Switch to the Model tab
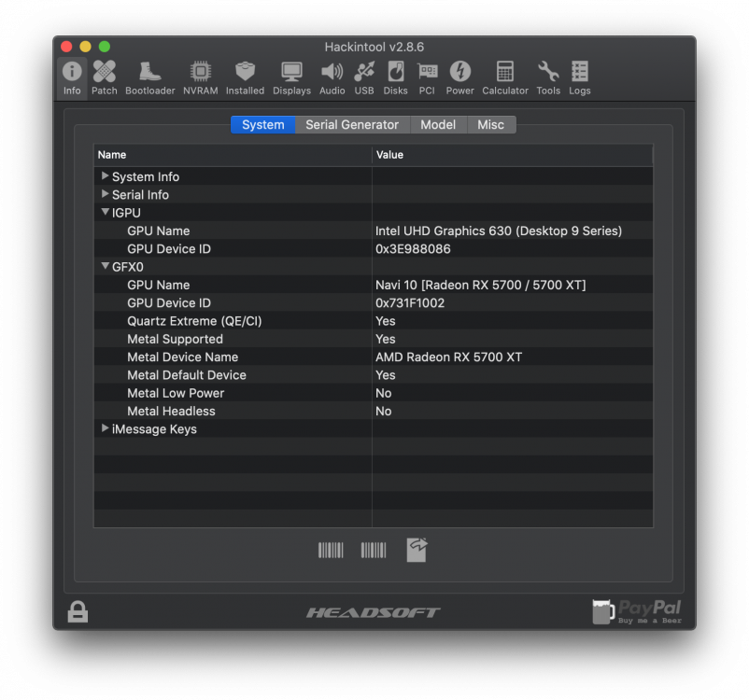Screen dimensions: 749x700 tap(438, 125)
